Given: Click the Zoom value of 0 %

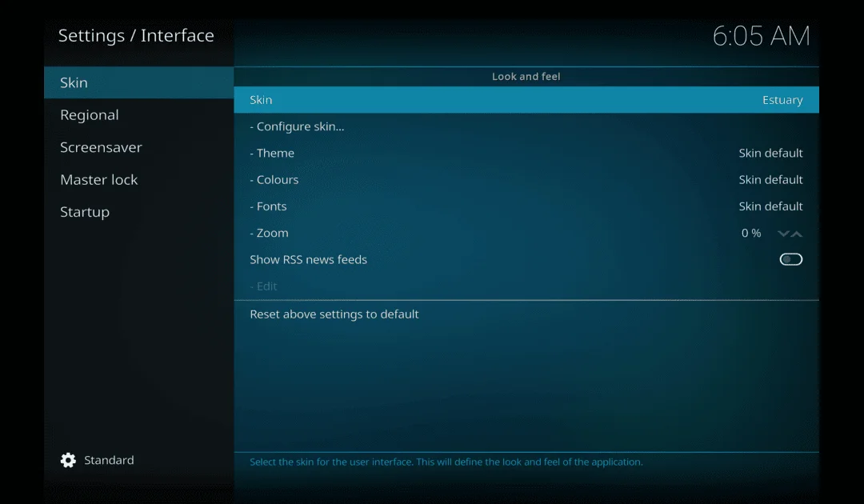Looking at the screenshot, I should [750, 233].
